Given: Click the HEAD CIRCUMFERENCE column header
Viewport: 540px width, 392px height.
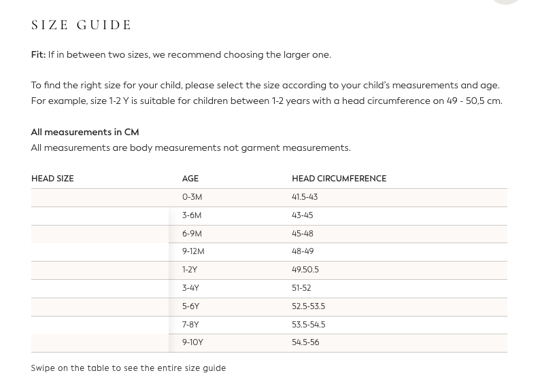Looking at the screenshot, I should tap(339, 179).
